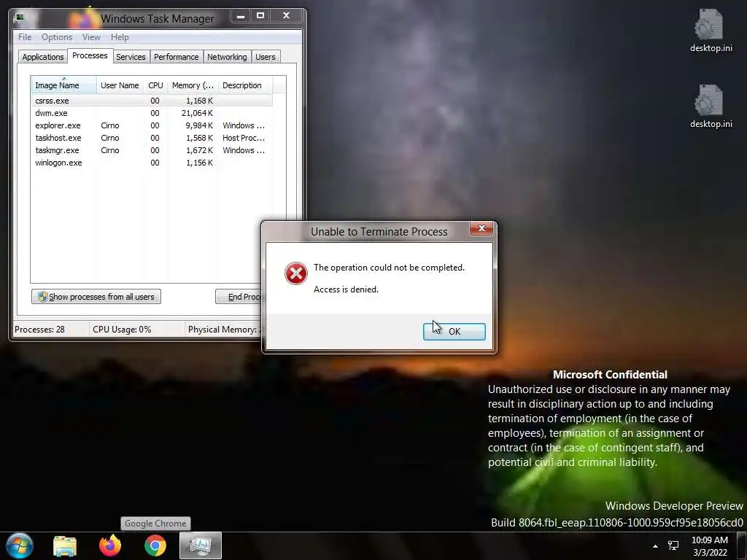Click Show Desktop strip beside clock
The image size is (747, 560).
coord(741,546)
